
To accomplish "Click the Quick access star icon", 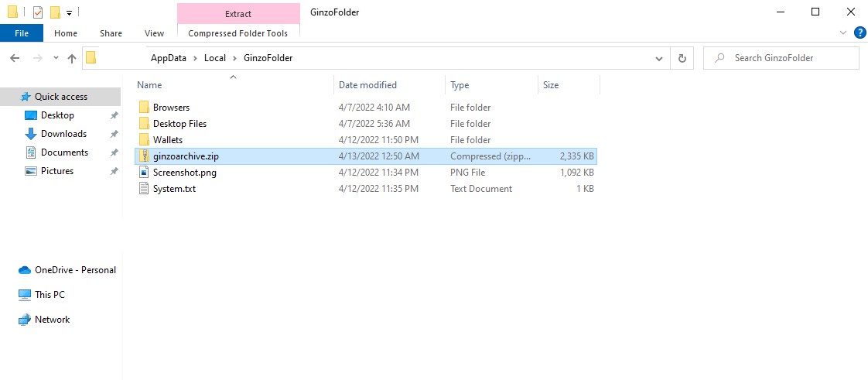I will (x=26, y=97).
